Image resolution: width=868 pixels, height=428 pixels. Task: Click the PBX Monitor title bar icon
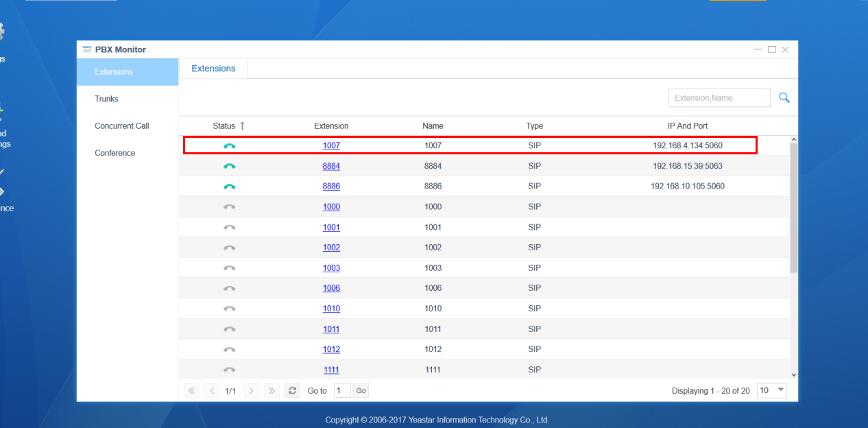tap(87, 49)
